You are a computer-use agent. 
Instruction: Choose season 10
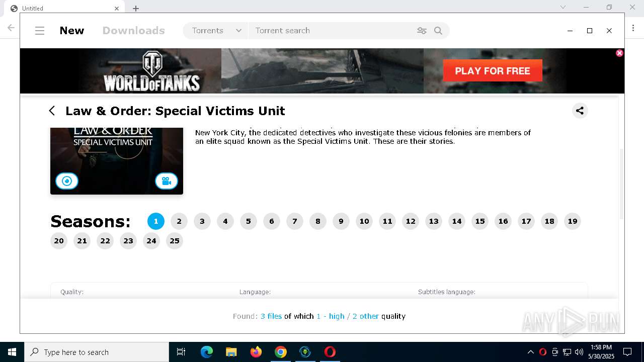pyautogui.click(x=364, y=221)
